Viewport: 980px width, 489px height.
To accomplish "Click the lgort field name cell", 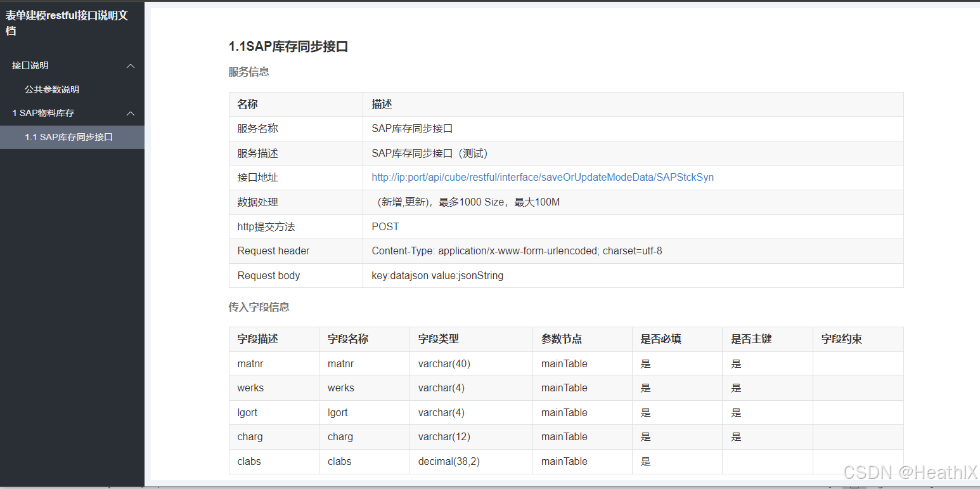I will coord(364,412).
